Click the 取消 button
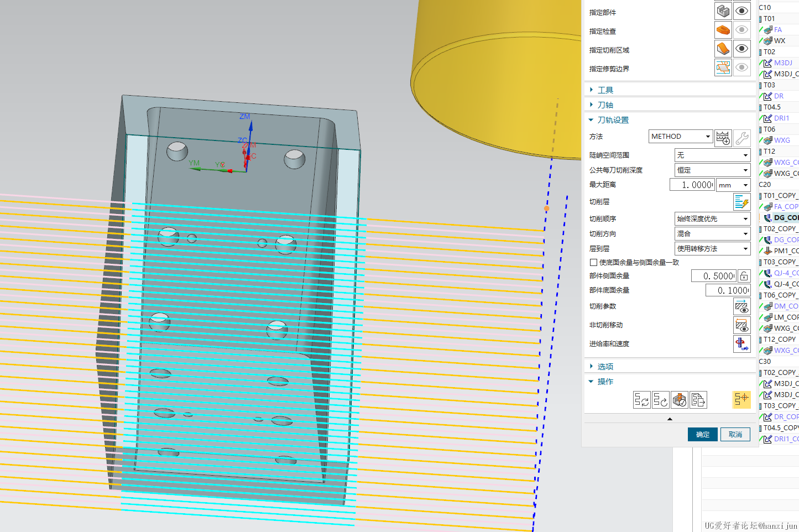Image resolution: width=799 pixels, height=532 pixels. click(x=735, y=435)
